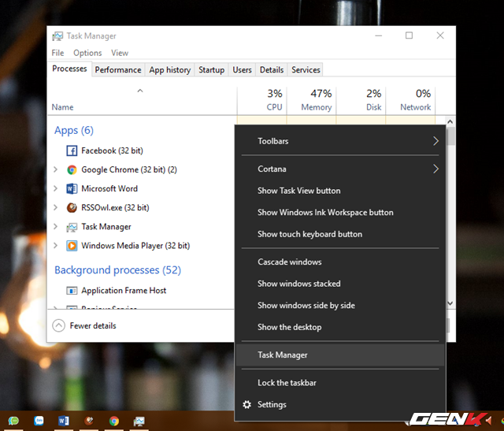Open the Options menu
The image size is (504, 431).
point(87,53)
